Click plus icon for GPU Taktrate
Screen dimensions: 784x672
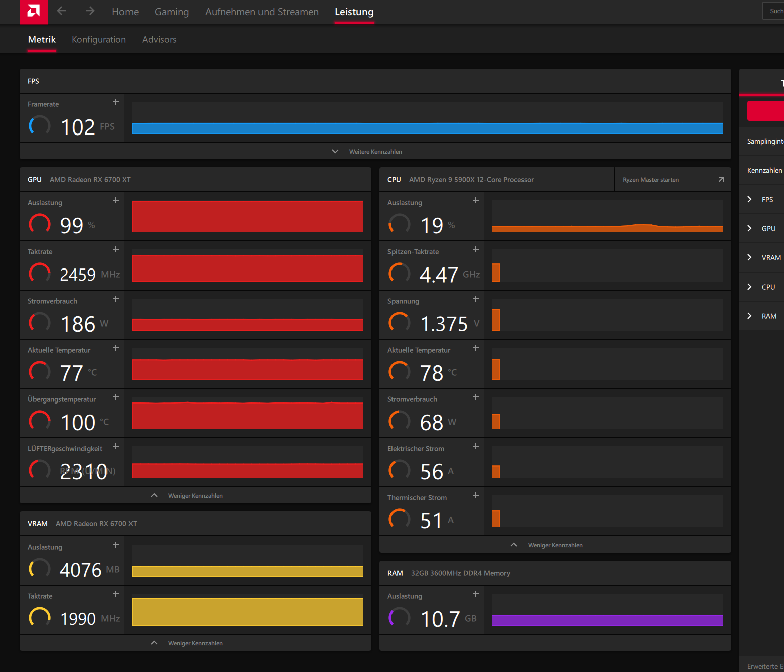coord(116,249)
